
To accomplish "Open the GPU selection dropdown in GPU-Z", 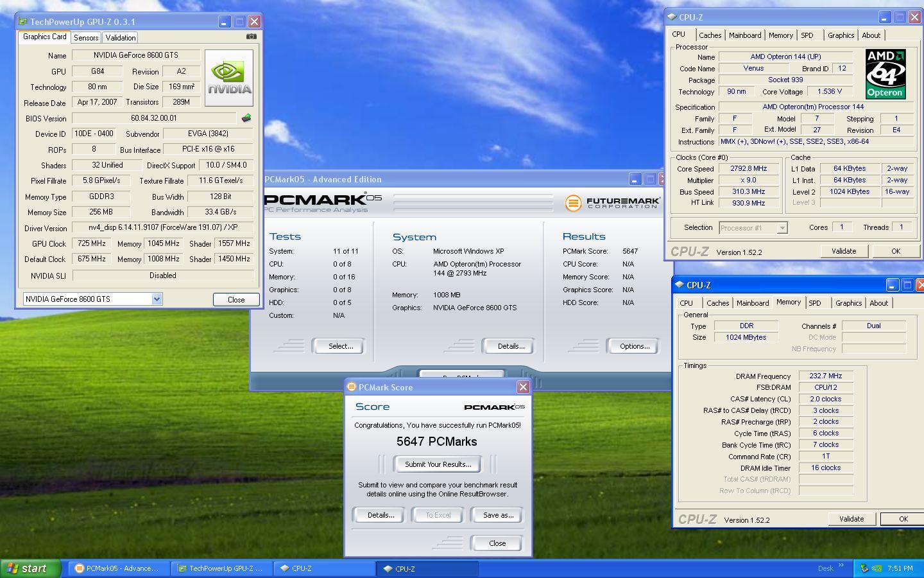I will pyautogui.click(x=157, y=299).
